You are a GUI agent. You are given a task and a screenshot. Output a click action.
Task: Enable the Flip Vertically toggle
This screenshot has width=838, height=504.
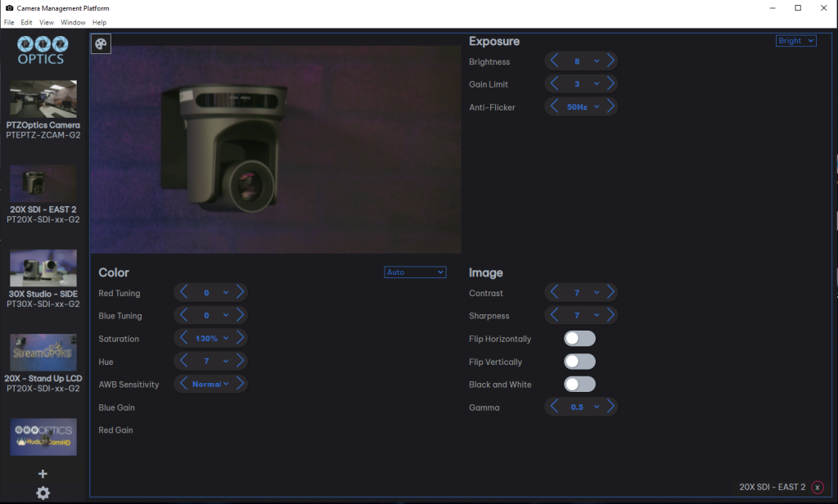point(579,361)
